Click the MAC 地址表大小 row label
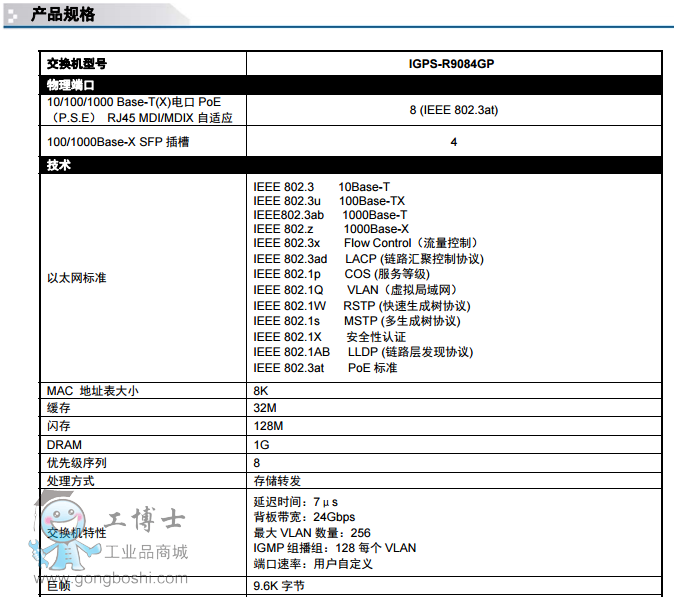The height and width of the screenshot is (597, 674). pos(93,390)
